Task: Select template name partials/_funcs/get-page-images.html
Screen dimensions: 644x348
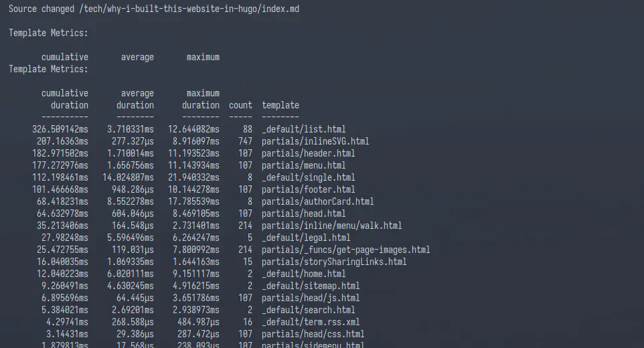Action: [346, 250]
